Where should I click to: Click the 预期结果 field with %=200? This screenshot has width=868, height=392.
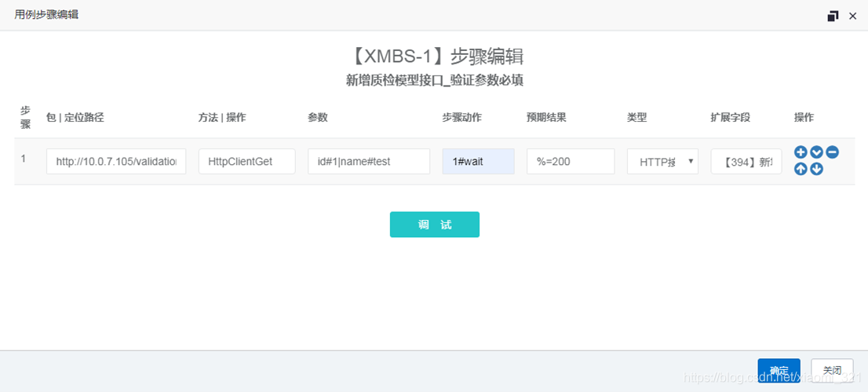[x=571, y=161]
